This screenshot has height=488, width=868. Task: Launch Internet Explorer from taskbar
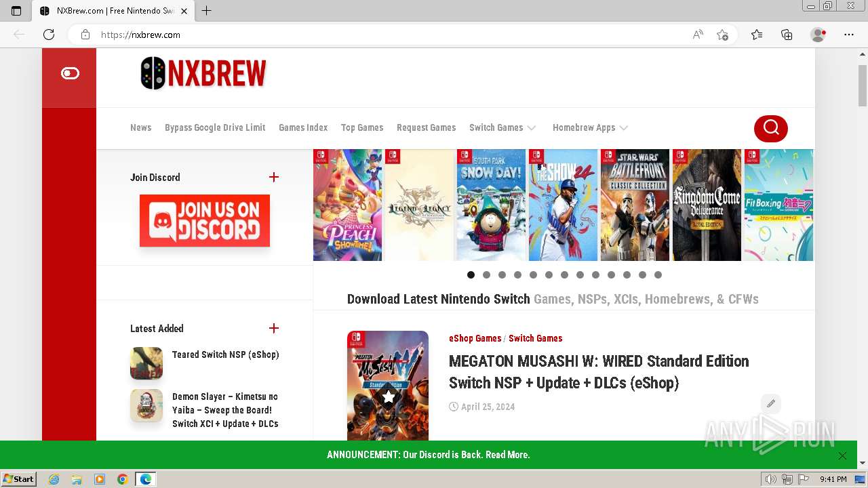[54, 479]
